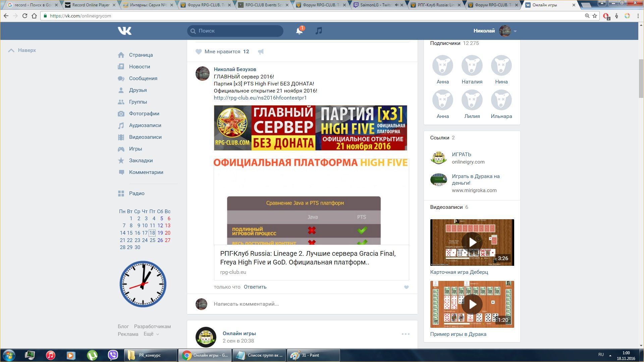Screen dimensions: 644x362
Task: Expand the Николай profile dropdown arrow
Action: click(515, 31)
